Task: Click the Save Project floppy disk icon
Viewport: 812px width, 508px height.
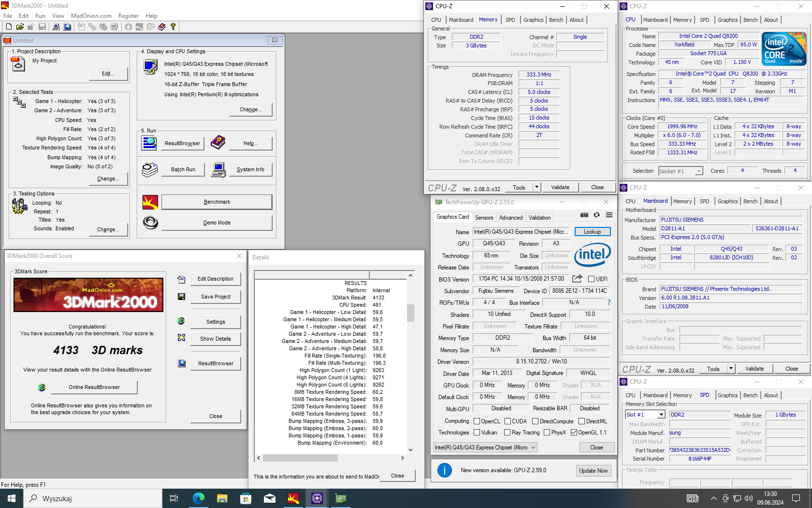Action: click(x=182, y=297)
